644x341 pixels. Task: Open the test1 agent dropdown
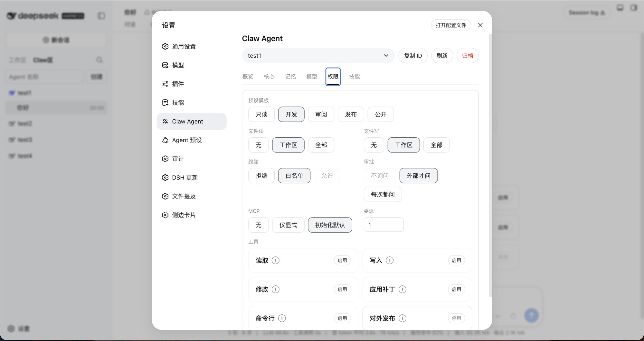tap(318, 56)
